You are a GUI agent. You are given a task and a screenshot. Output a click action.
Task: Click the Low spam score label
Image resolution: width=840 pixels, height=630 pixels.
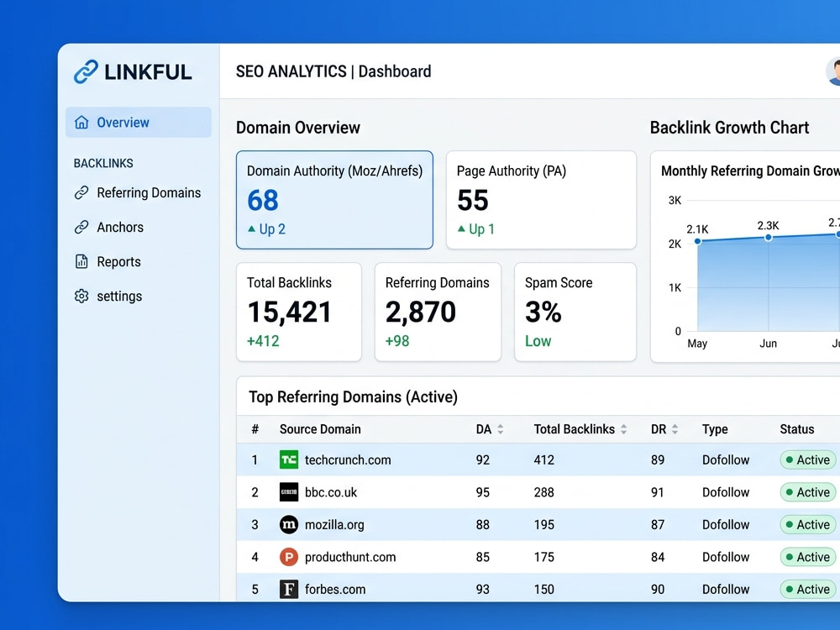538,341
